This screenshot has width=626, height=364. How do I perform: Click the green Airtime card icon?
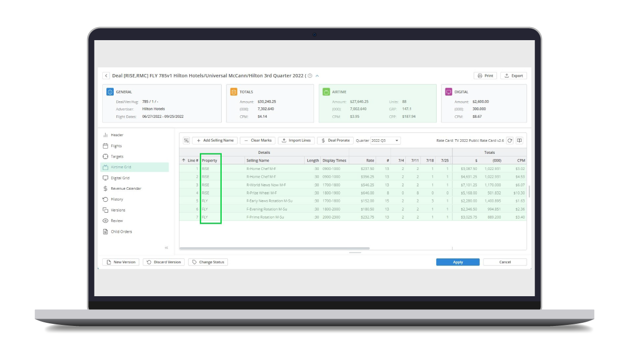326,92
